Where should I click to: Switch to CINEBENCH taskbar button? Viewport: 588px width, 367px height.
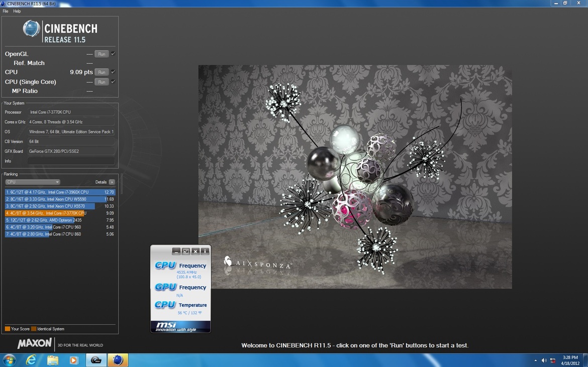click(x=118, y=360)
